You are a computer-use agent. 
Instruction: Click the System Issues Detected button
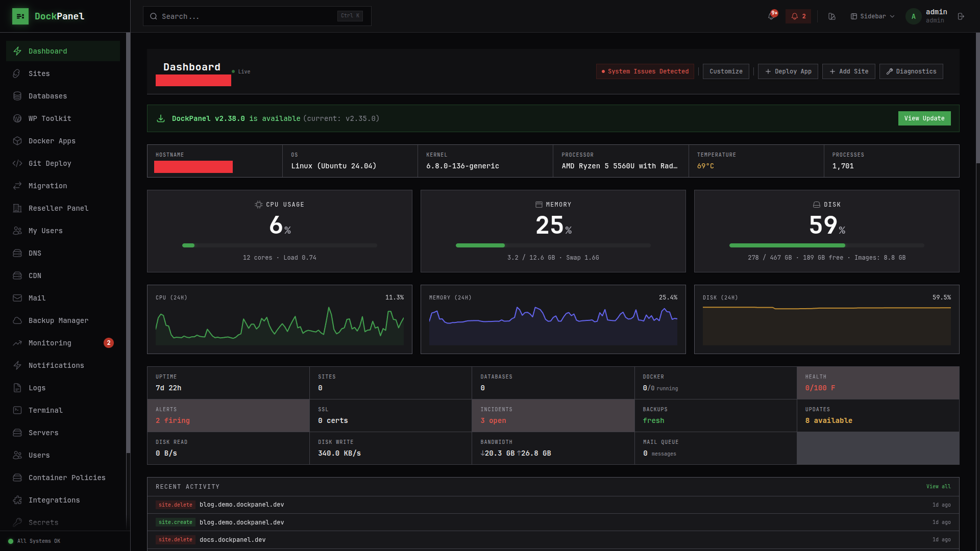point(645,71)
